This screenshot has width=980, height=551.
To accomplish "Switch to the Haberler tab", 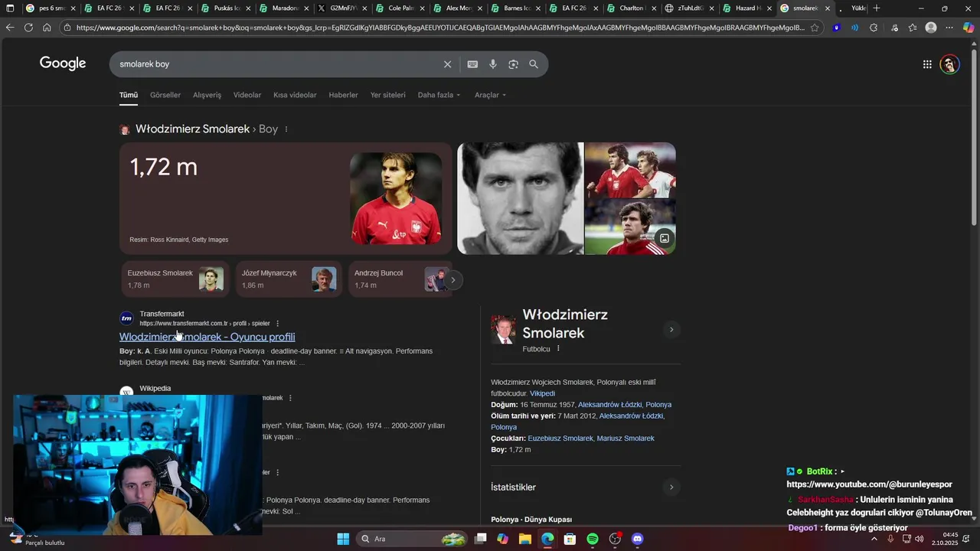I will click(x=343, y=95).
